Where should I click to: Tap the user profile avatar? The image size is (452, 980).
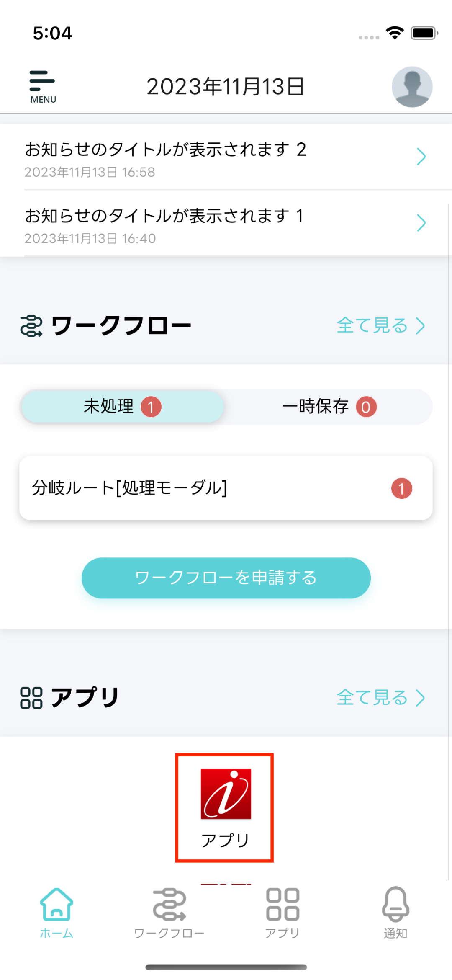(412, 87)
